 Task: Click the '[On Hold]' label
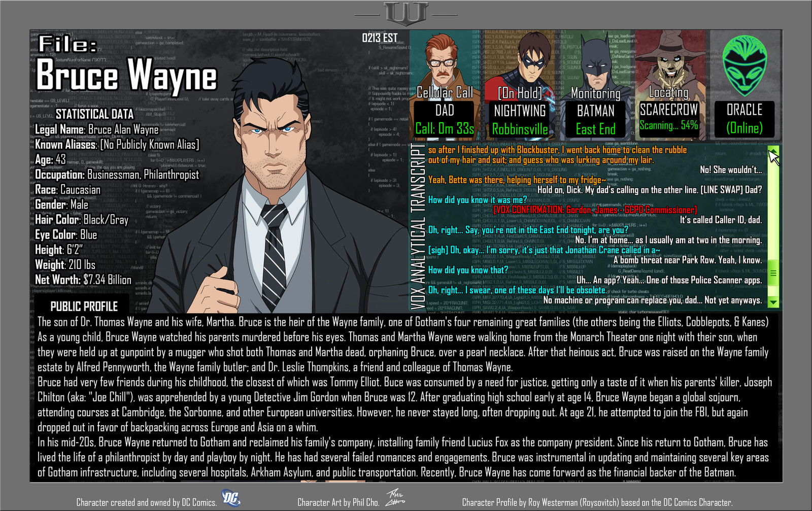tap(520, 93)
